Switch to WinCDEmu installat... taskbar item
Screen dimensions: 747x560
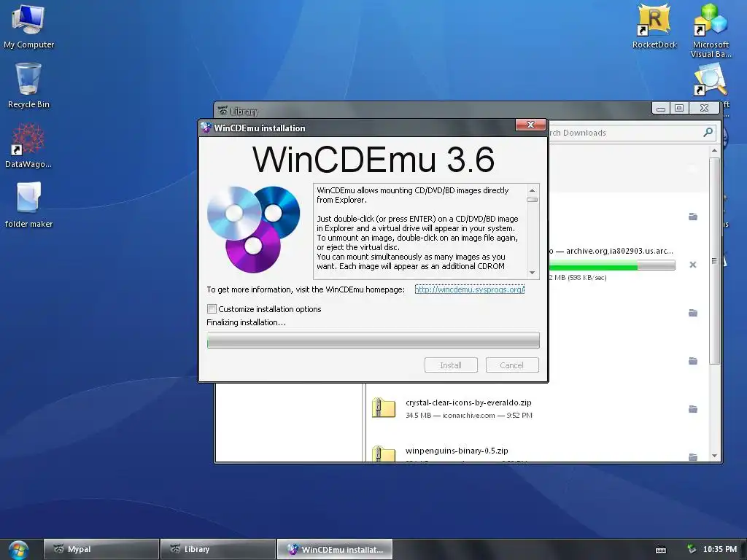click(334, 549)
